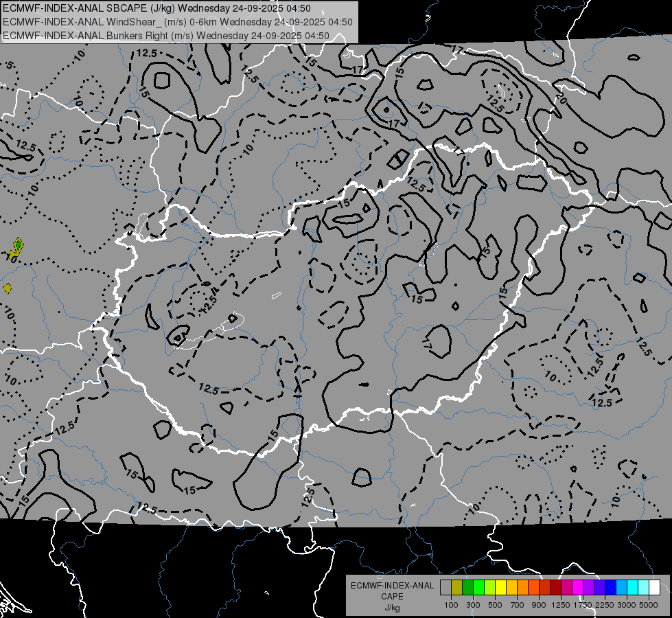Click the WindShear 0-6km title line
The image size is (672, 618).
tap(177, 22)
